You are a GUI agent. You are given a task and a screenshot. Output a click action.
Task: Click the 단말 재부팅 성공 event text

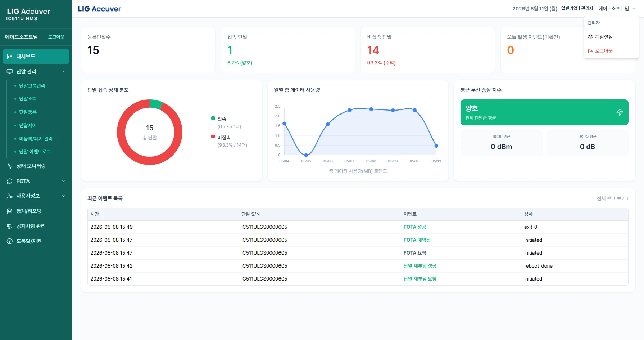point(420,266)
